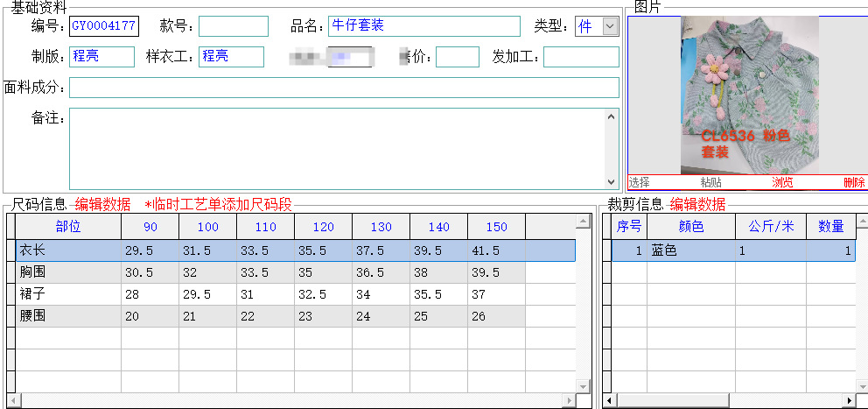Click size table horizontal scrollbar right arrow
This screenshot has width=868, height=409.
(569, 399)
